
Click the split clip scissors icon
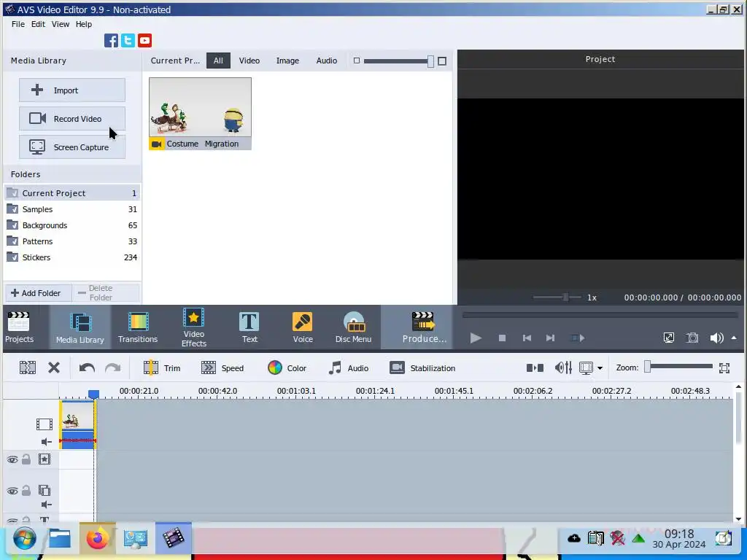(28, 367)
